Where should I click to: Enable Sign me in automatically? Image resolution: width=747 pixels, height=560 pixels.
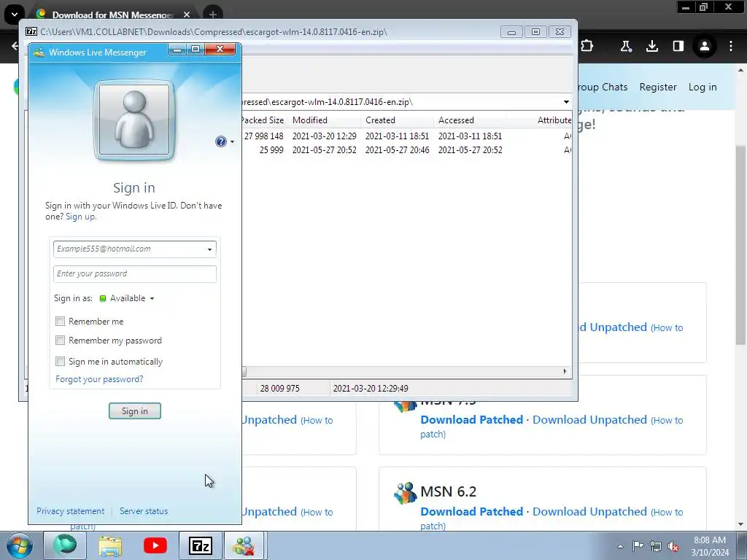click(60, 362)
